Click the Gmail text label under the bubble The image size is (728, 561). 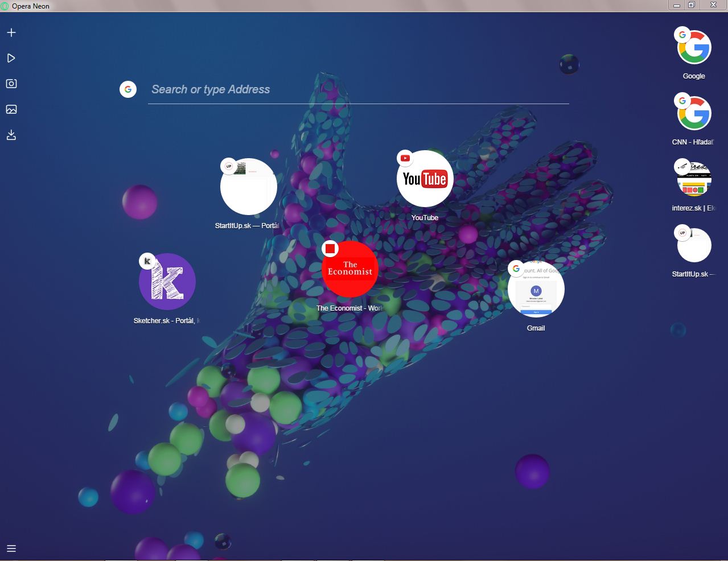pyautogui.click(x=536, y=328)
